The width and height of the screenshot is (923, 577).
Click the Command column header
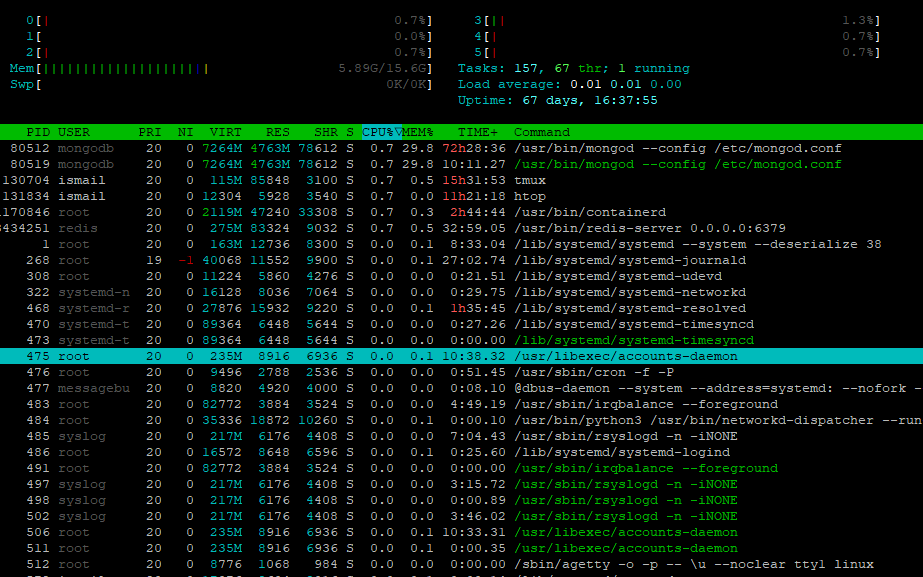[542, 132]
